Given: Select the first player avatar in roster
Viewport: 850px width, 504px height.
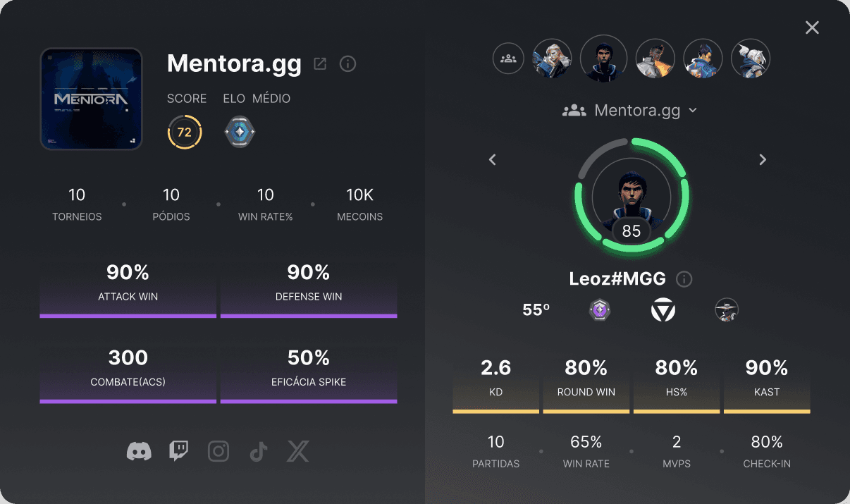Looking at the screenshot, I should tap(552, 58).
